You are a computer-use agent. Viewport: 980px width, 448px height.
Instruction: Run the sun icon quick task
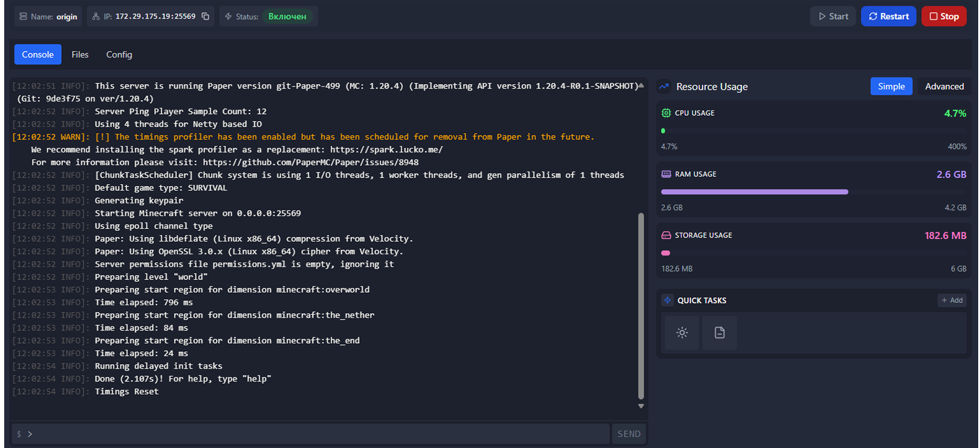click(682, 332)
